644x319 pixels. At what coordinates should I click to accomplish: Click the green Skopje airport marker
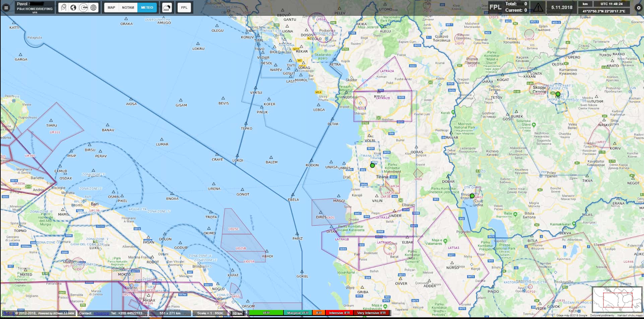tap(558, 94)
